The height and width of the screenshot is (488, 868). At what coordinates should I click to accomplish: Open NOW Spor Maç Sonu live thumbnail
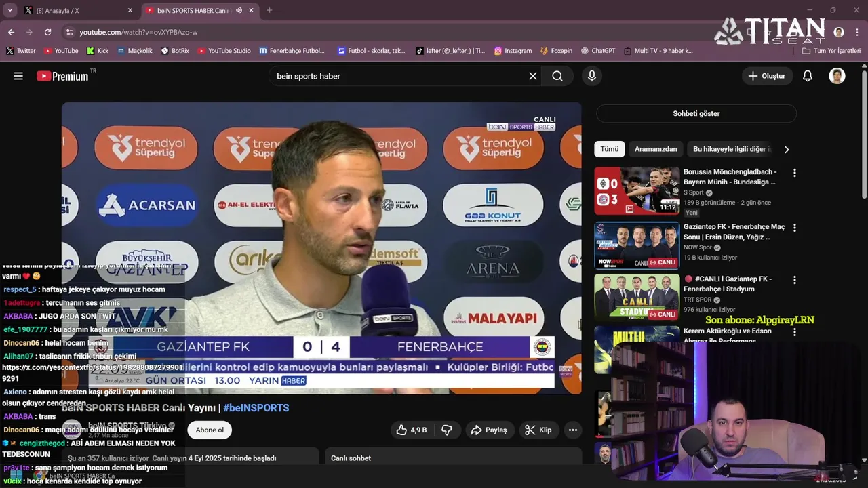point(637,245)
